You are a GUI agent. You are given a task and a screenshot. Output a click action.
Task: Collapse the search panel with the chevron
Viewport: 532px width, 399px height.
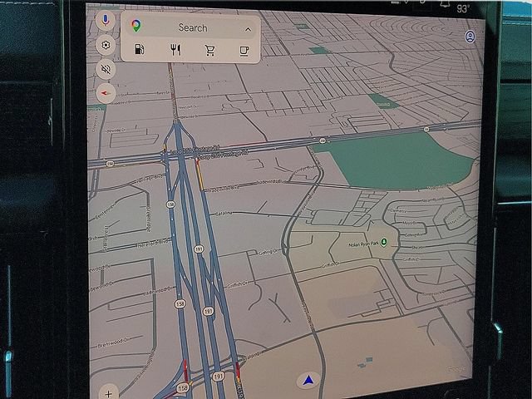[248, 30]
